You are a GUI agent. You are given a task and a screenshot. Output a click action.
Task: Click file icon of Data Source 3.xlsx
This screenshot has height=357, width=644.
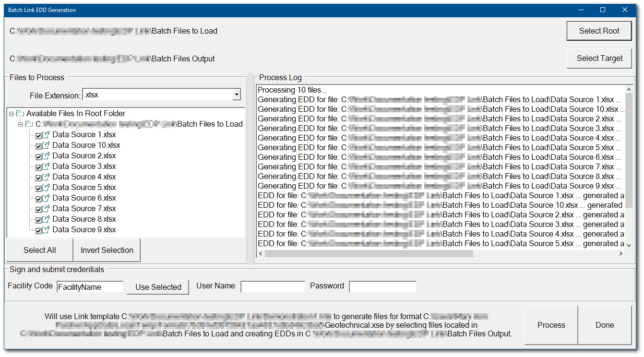click(47, 167)
